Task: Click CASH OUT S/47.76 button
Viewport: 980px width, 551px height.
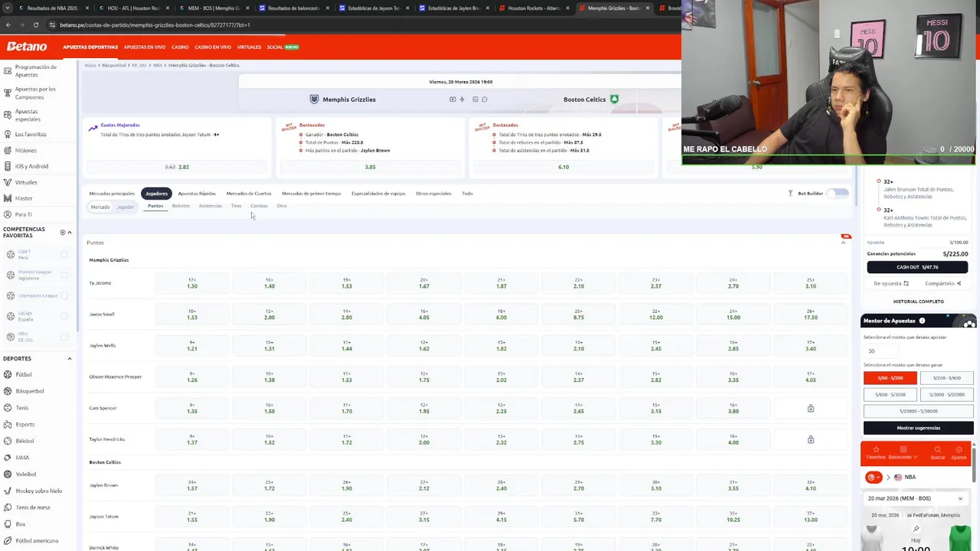Action: [x=917, y=267]
